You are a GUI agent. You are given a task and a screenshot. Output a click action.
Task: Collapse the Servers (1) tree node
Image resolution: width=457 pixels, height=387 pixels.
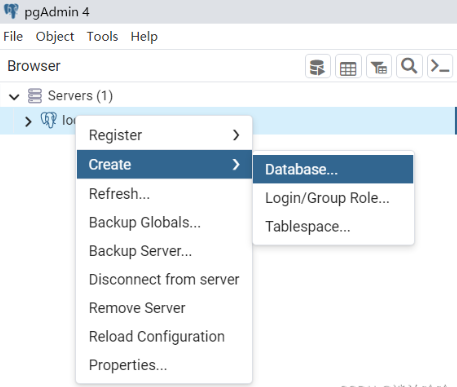[x=14, y=97]
